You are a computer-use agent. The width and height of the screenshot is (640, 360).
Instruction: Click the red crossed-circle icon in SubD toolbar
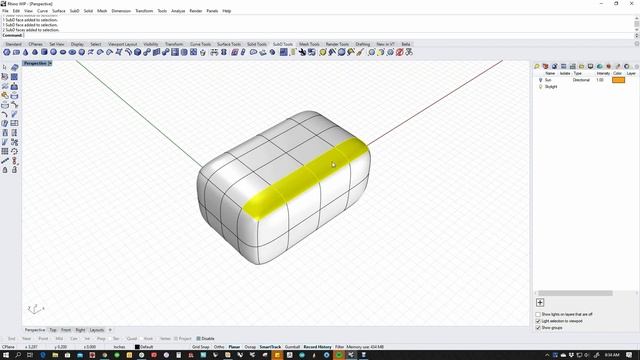point(400,52)
